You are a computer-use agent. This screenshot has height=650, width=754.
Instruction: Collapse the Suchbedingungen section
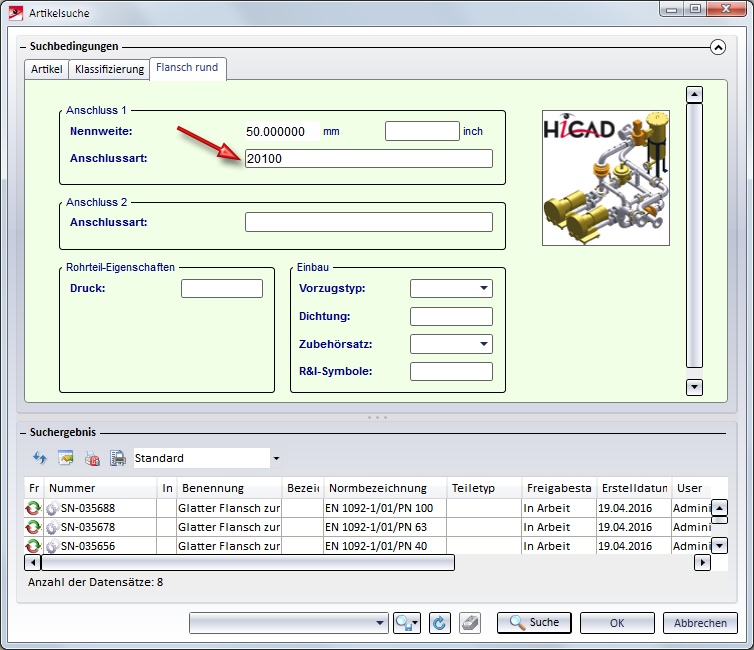click(717, 46)
